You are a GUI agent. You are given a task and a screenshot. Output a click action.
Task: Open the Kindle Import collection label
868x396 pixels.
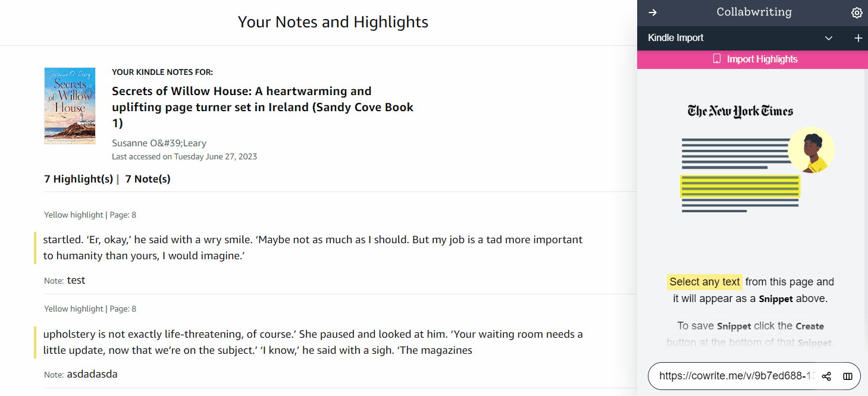[x=676, y=38]
